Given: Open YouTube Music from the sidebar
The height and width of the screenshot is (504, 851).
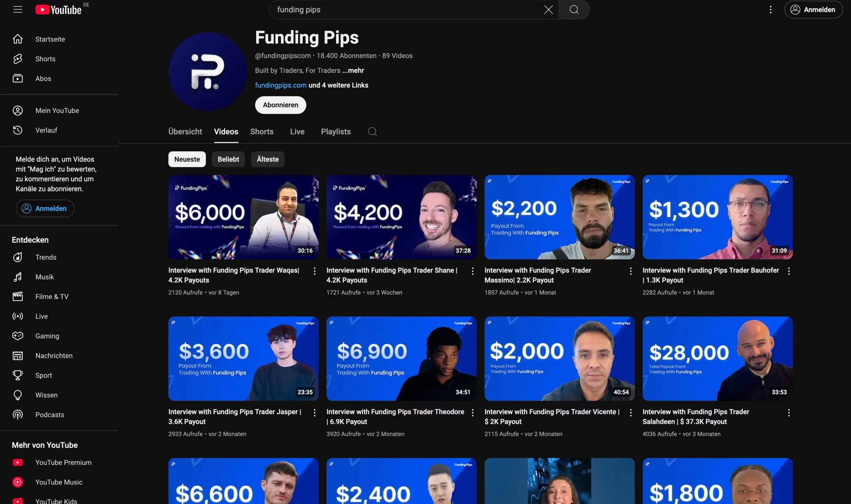Looking at the screenshot, I should [x=59, y=482].
